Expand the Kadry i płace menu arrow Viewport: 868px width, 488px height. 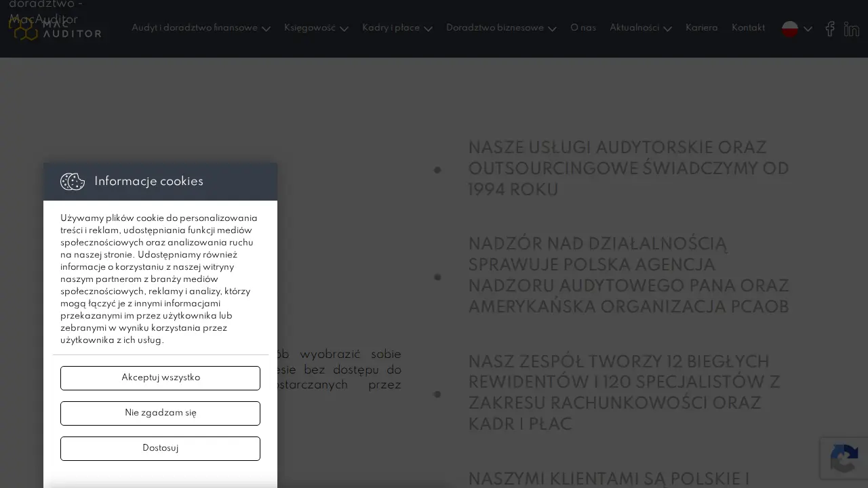[428, 29]
